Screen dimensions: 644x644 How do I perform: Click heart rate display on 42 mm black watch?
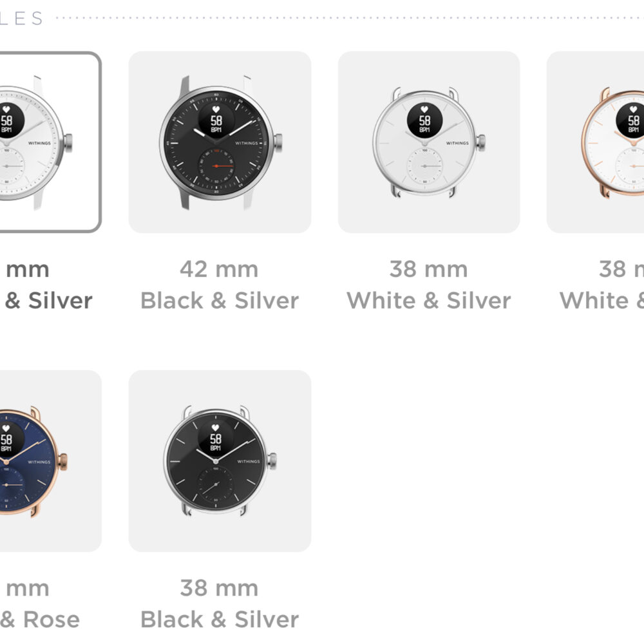click(x=216, y=120)
